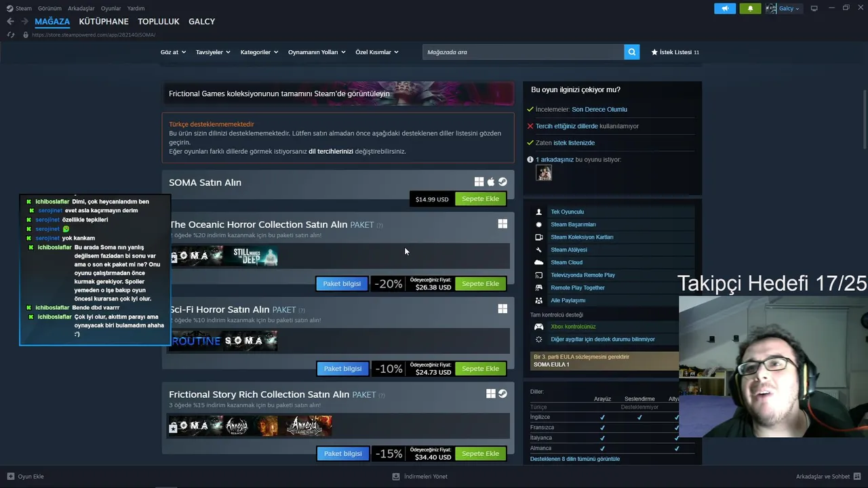This screenshot has height=488, width=868.
Task: Click the SteamOS icon on SOMA purchase row
Action: click(502, 182)
